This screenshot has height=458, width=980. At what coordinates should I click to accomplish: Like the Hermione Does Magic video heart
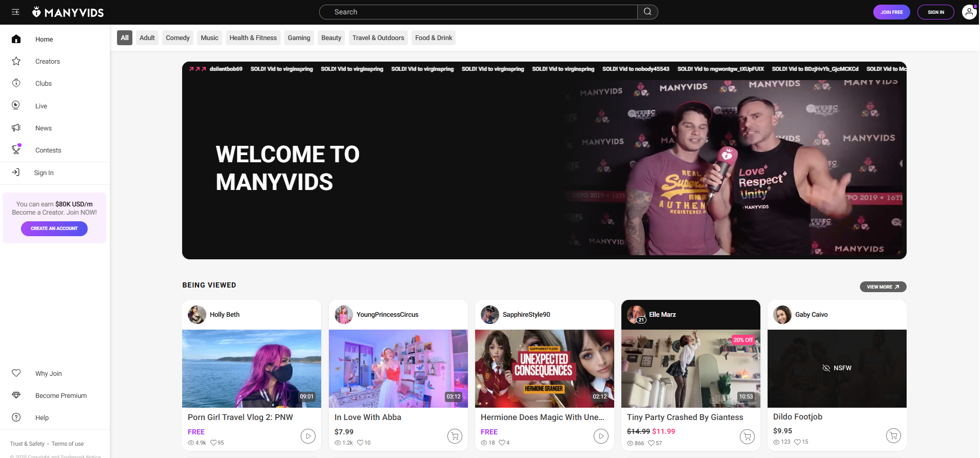click(x=502, y=443)
